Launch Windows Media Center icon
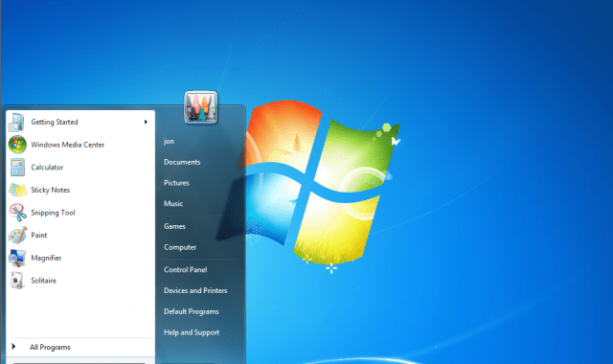Image resolution: width=613 pixels, height=364 pixels. point(17,145)
